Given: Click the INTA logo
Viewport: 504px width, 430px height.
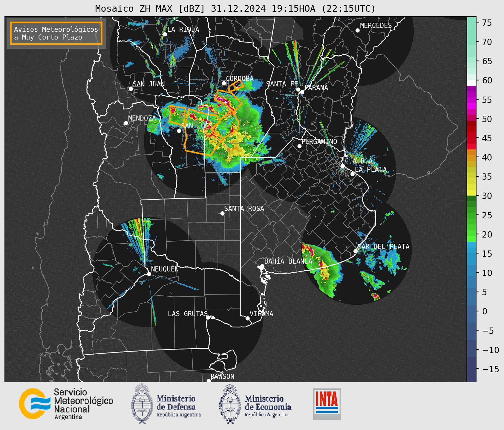Looking at the screenshot, I should 327,404.
